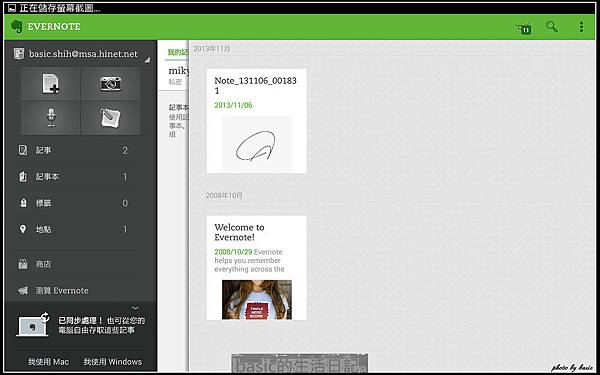Open the three-dot overflow menu
Screen dimensions: 600x375
pyautogui.click(x=581, y=26)
